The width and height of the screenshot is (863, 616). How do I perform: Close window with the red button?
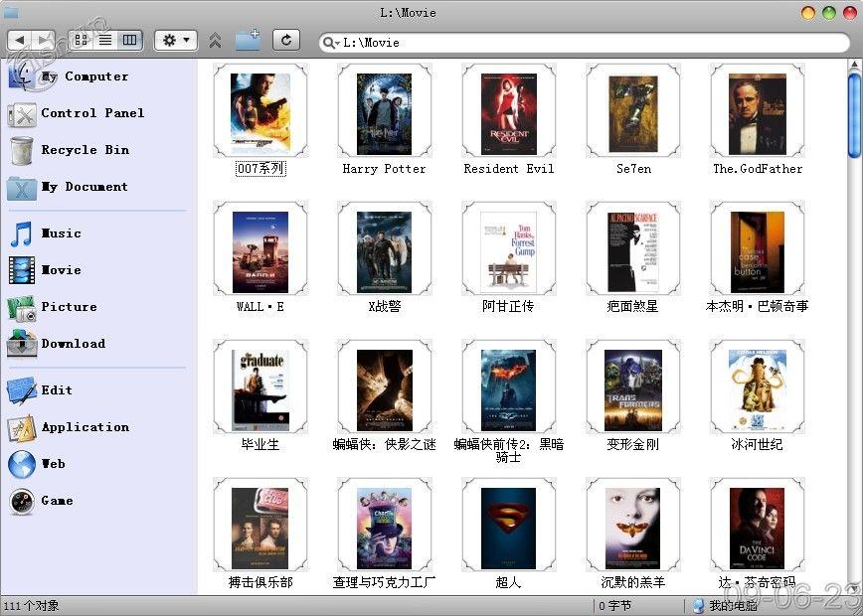pos(850,13)
